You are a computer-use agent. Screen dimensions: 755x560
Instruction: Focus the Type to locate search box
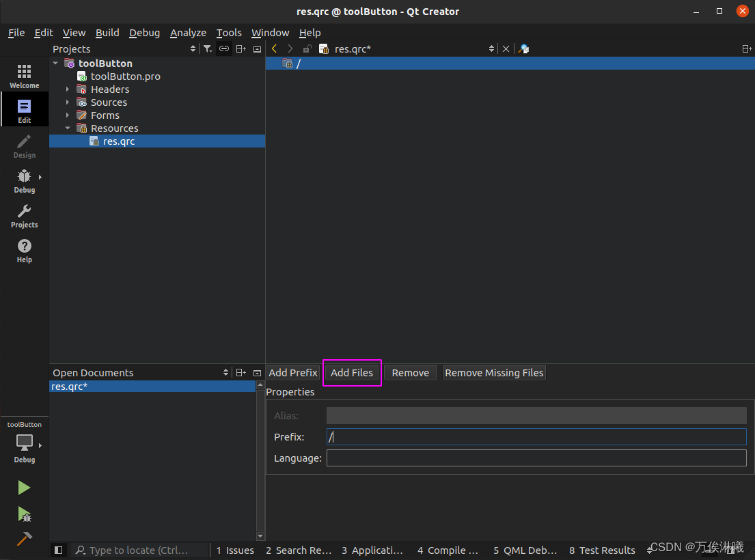140,550
